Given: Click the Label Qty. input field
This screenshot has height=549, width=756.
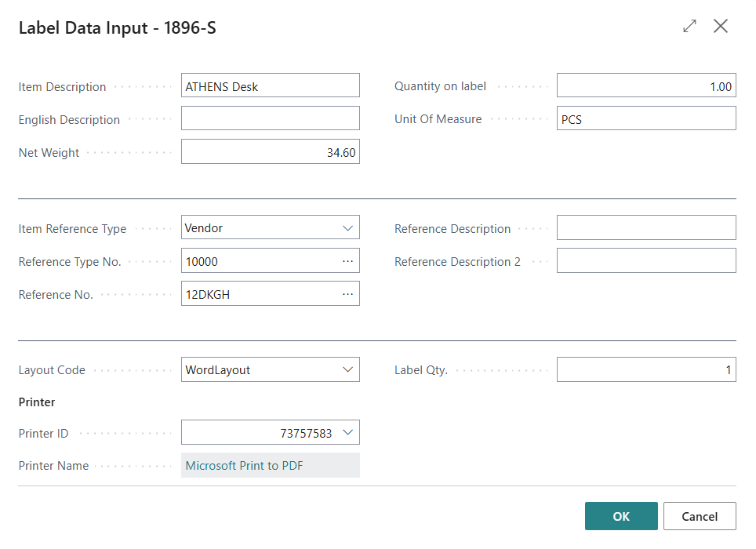Looking at the screenshot, I should (x=645, y=369).
